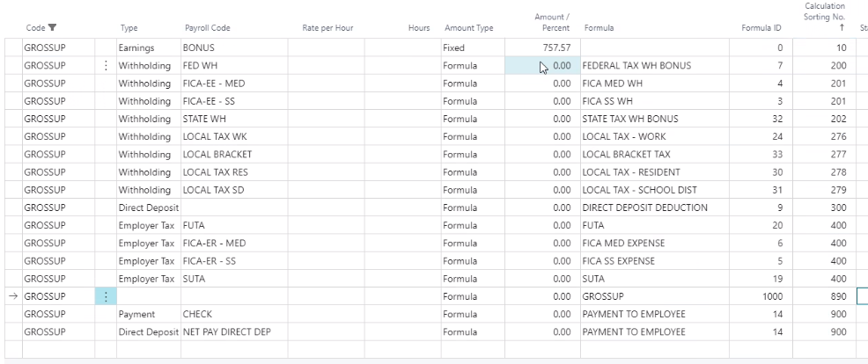
Task: Select the BONUS payroll code cell
Action: (234, 48)
